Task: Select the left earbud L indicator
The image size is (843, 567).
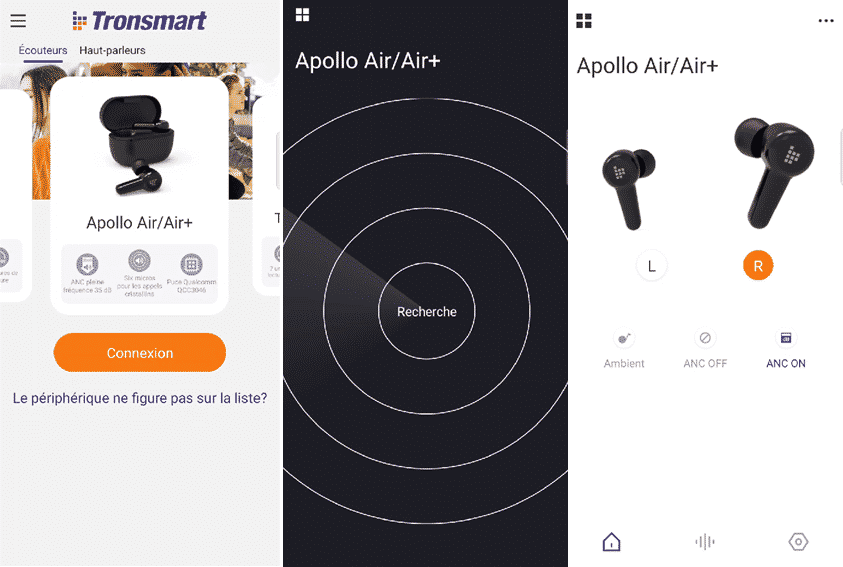Action: (x=652, y=265)
